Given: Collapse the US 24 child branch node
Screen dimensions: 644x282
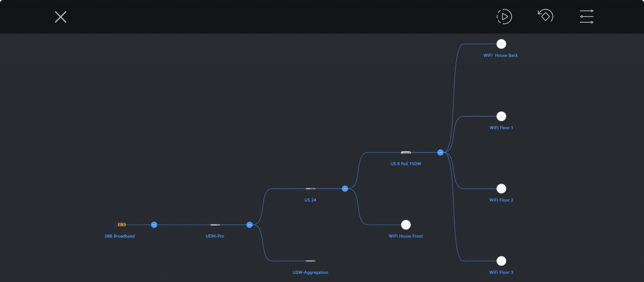Looking at the screenshot, I should 345,189.
